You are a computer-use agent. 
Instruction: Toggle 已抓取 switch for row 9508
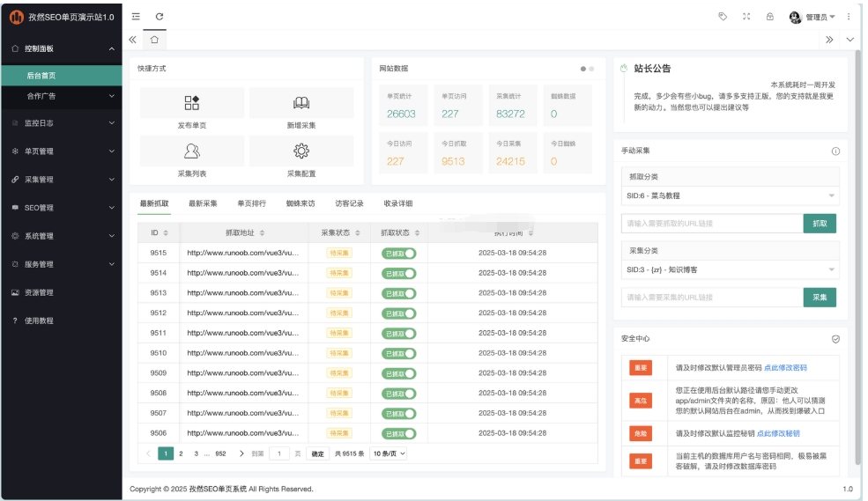[398, 394]
